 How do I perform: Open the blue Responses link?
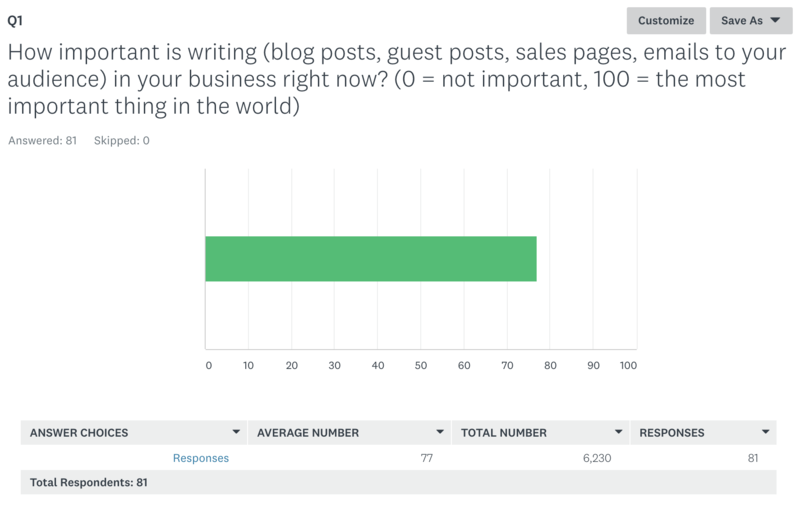tap(200, 458)
